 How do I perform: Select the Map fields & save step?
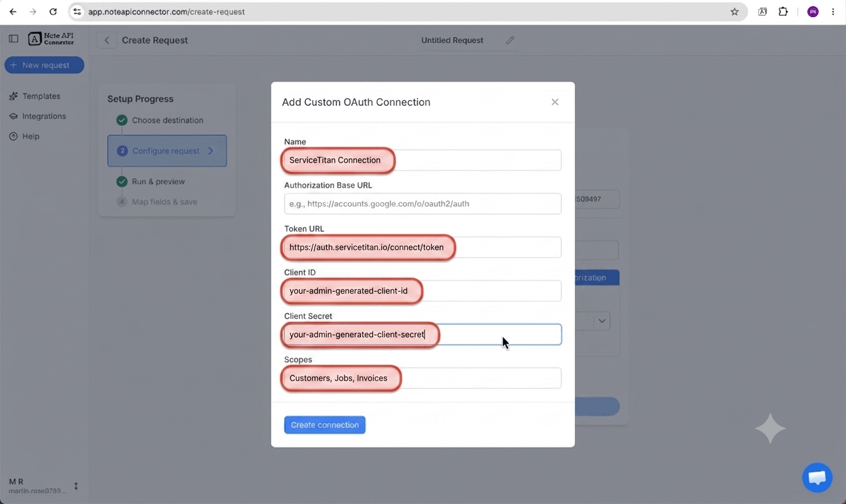pos(157,202)
